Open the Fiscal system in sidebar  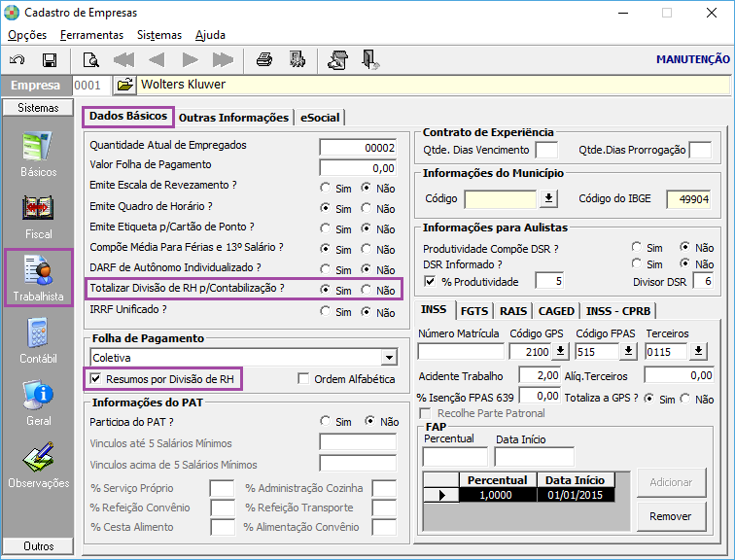[x=39, y=216]
